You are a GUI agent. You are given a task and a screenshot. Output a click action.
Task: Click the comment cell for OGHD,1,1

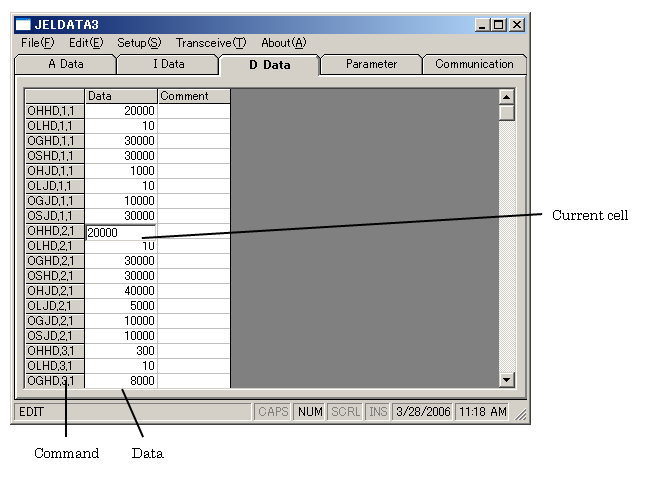194,141
